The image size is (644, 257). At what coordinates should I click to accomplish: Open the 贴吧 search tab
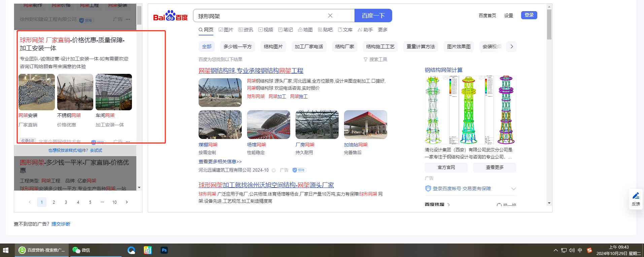325,30
